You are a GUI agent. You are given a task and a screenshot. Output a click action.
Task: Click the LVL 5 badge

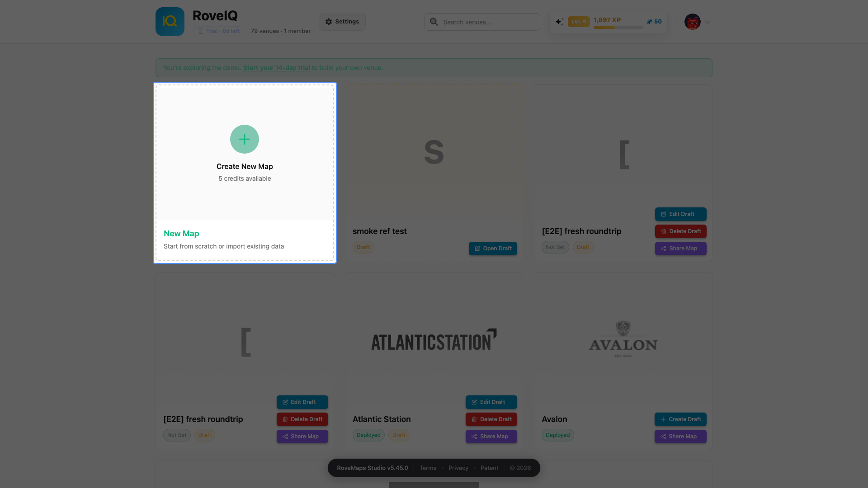[x=579, y=22]
